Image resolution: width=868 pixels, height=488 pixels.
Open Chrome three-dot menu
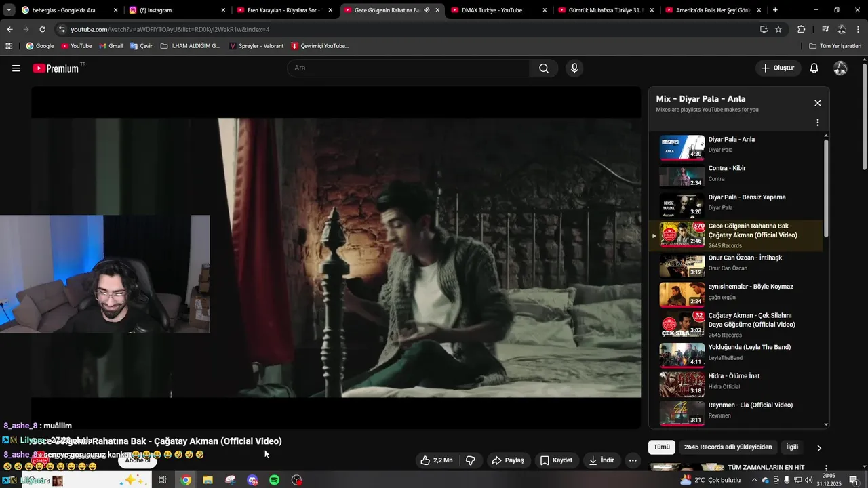[x=858, y=29]
